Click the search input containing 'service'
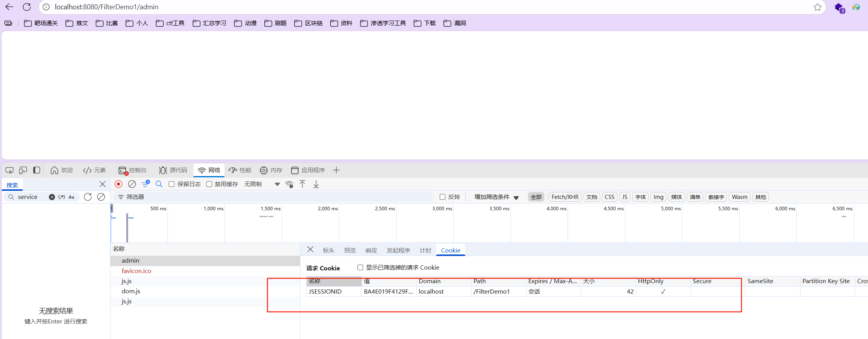868x339 pixels. click(32, 197)
